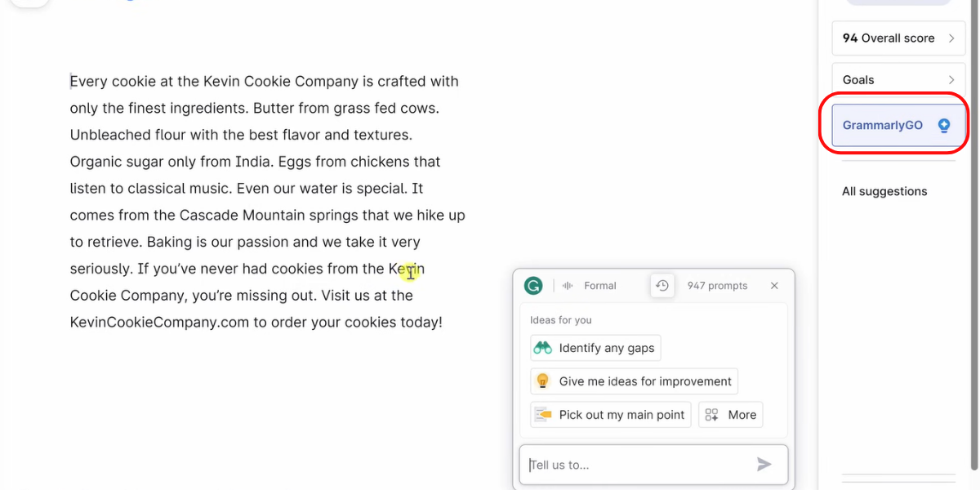Viewport: 980px width, 490px height.
Task: Choose Pick out my main point
Action: (621, 415)
